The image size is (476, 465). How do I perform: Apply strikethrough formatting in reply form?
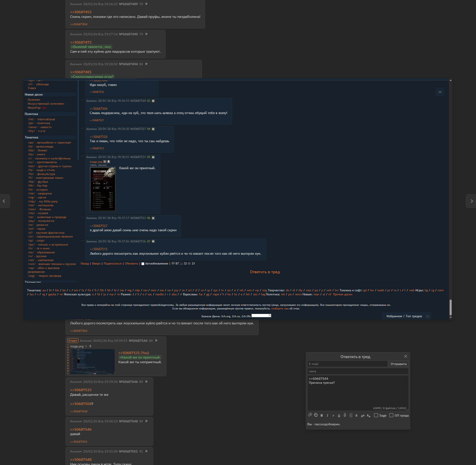point(356,415)
